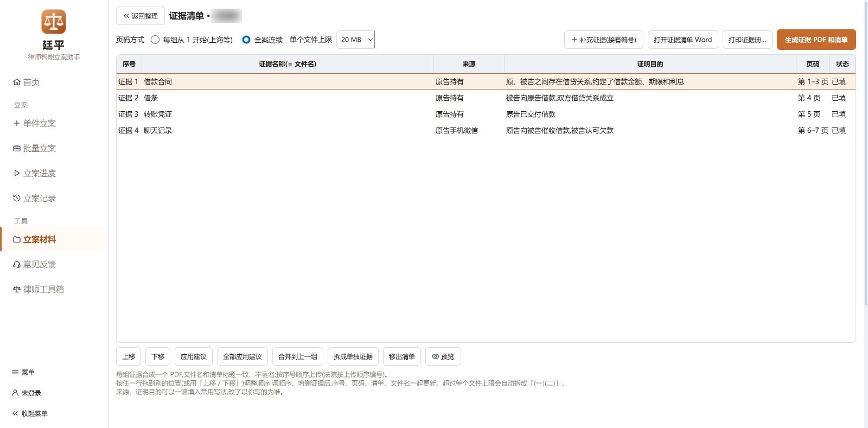Click 合并到上一组 button
Image resolution: width=868 pixels, height=428 pixels.
pyautogui.click(x=298, y=356)
